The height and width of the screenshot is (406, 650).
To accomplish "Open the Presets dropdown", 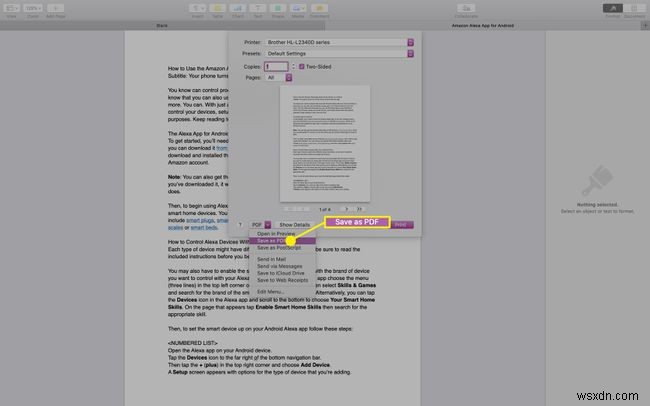I will [x=339, y=53].
